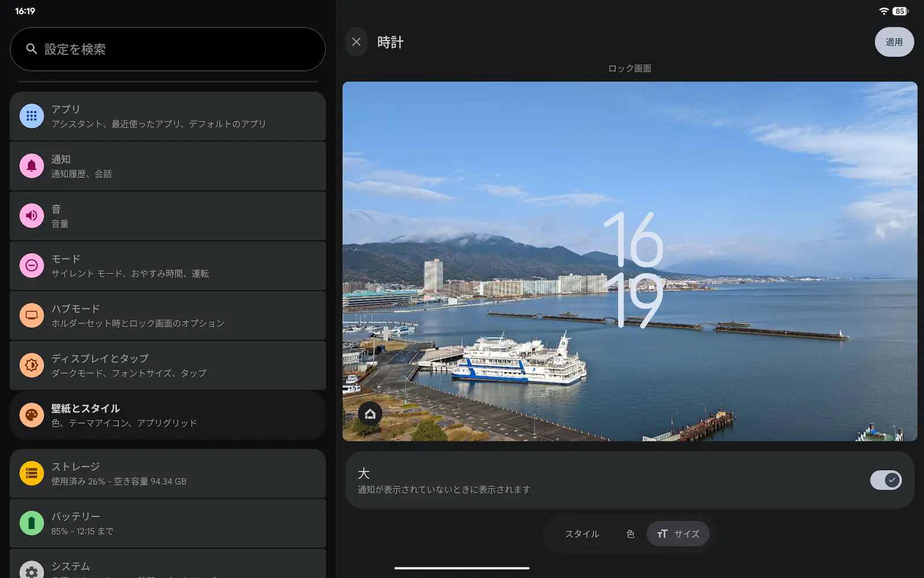Open the アプリ settings entry
The width and height of the screenshot is (924, 578).
pyautogui.click(x=167, y=116)
